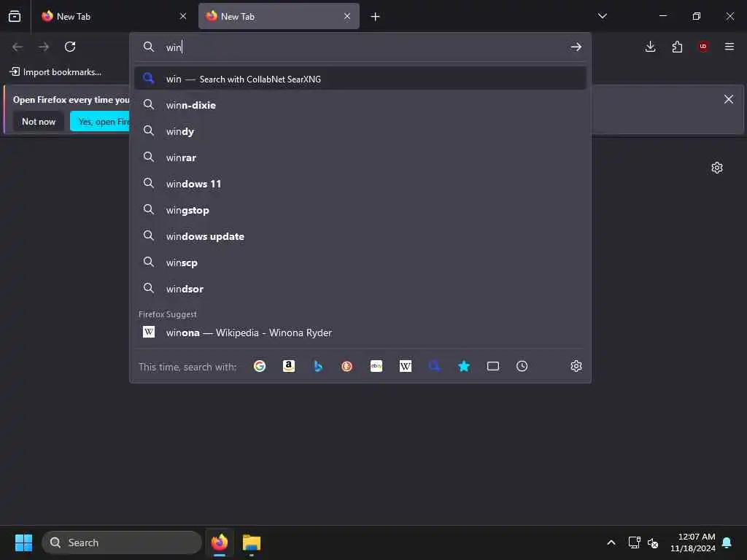Search with DuckDuckGo one-off engine icon

pos(347,366)
